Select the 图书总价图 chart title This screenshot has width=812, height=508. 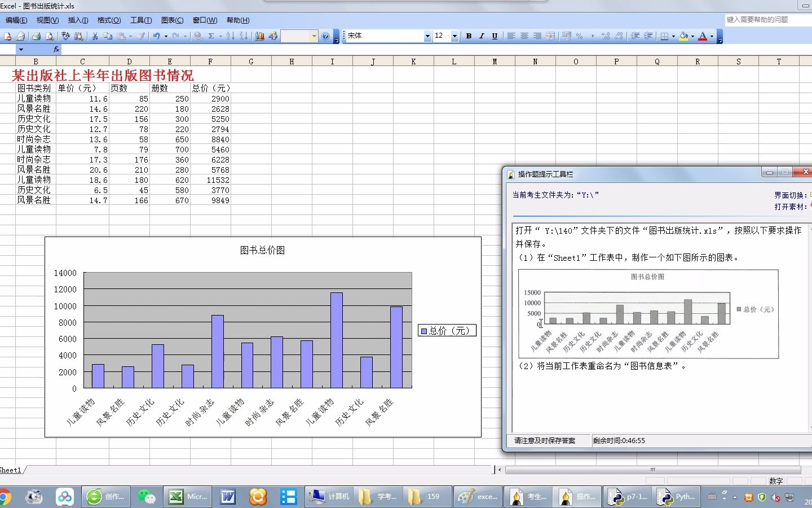point(262,250)
